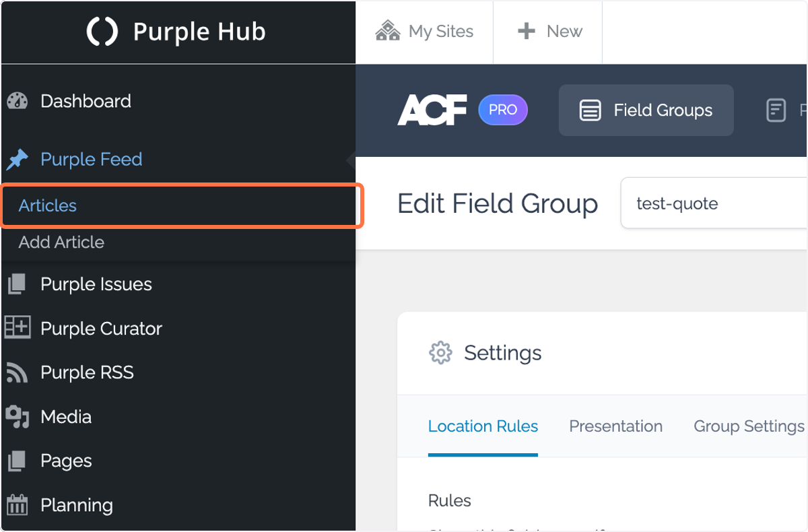
Task: Click the Field Groups list icon
Action: point(591,110)
